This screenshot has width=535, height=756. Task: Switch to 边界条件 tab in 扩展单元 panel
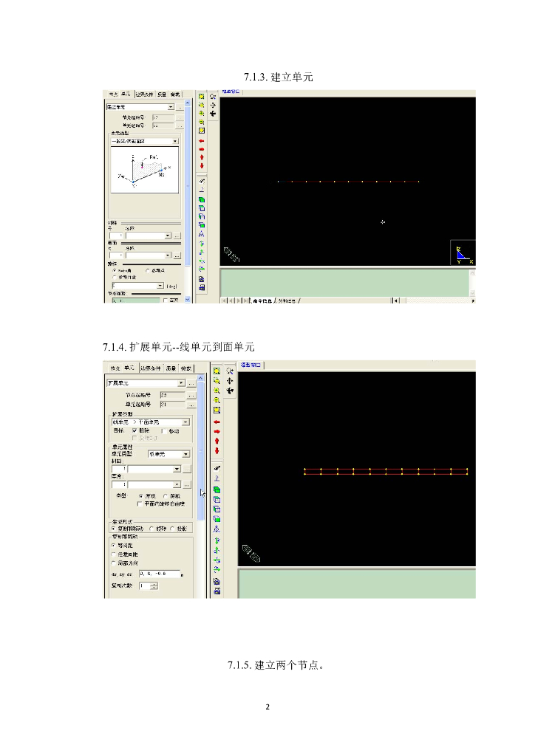click(150, 367)
